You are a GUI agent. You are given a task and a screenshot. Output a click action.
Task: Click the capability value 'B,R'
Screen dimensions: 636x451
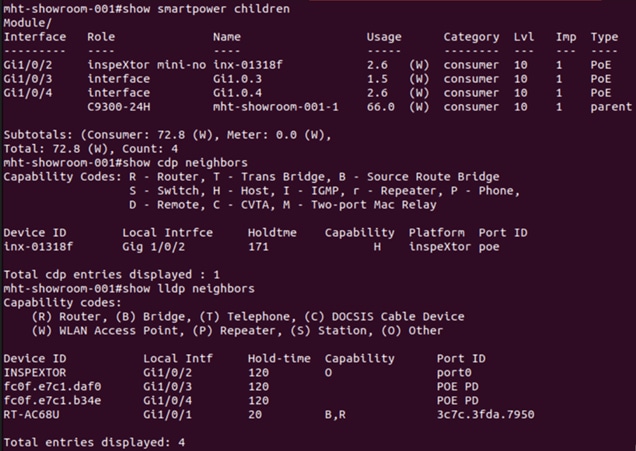[x=335, y=414]
